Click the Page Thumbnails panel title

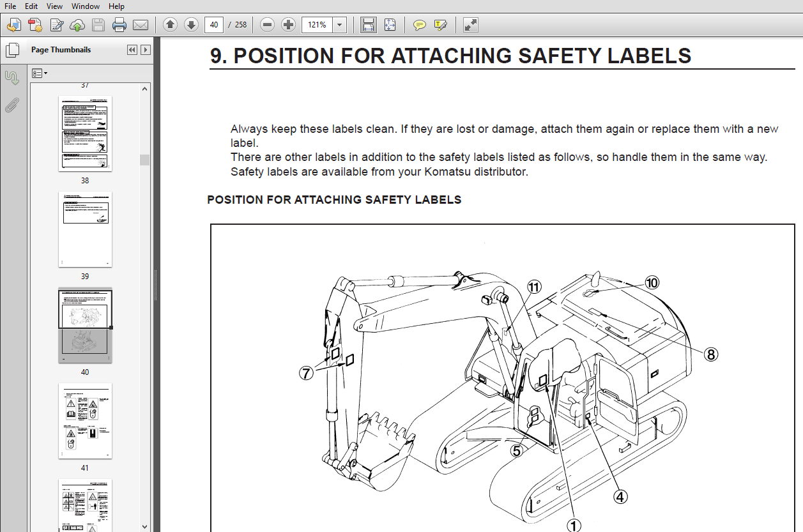tap(61, 50)
